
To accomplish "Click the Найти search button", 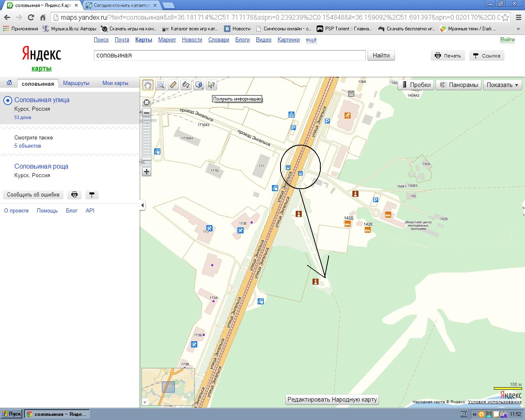I will (381, 55).
